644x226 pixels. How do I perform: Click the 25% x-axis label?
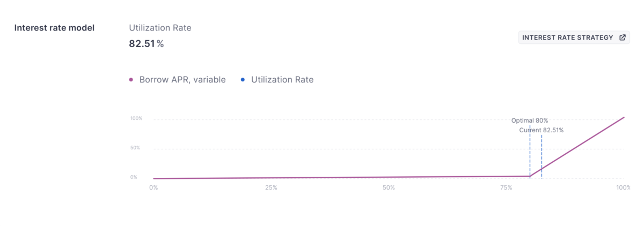pos(271,188)
